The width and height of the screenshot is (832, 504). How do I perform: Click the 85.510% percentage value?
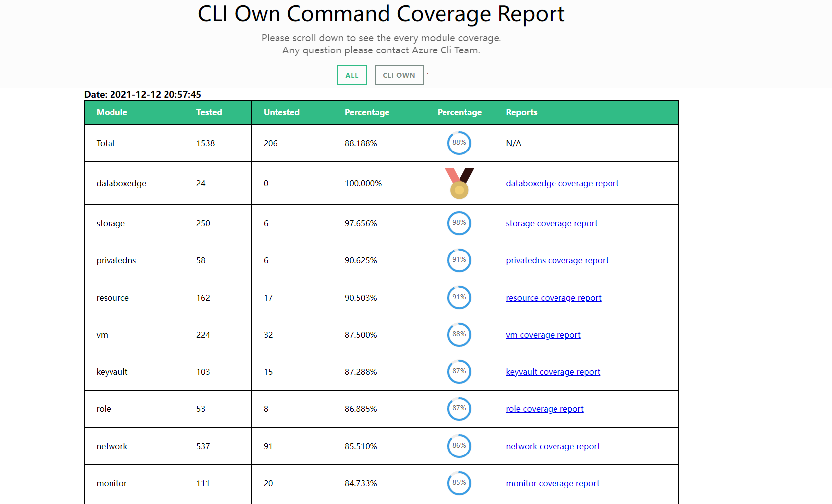[x=361, y=446]
